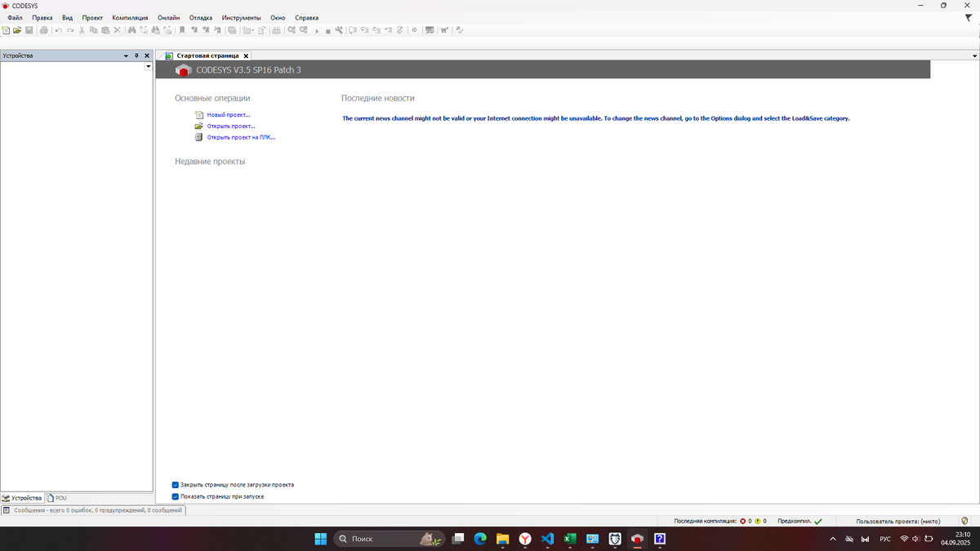Close the Устройства panel
This screenshot has height=551, width=980.
click(147, 56)
